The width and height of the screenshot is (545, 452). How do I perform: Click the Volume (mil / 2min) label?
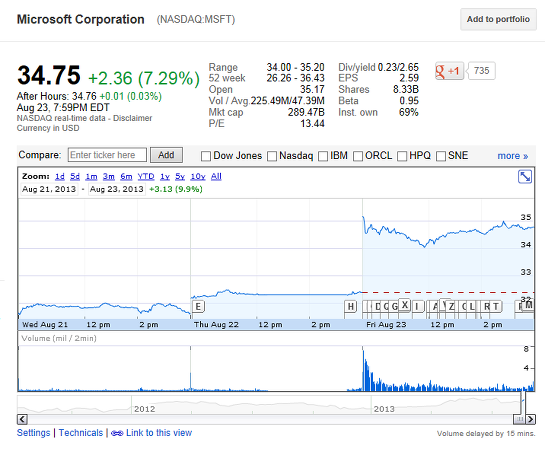59,338
